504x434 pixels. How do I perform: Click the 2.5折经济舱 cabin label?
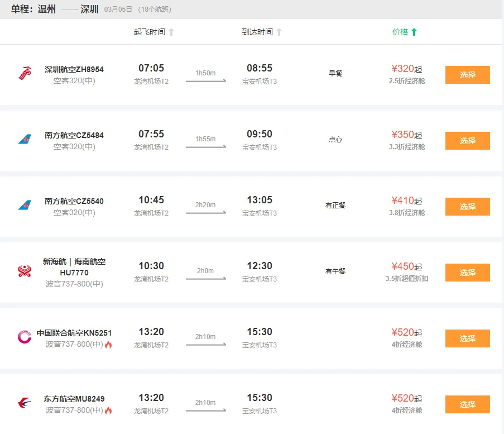pos(407,81)
